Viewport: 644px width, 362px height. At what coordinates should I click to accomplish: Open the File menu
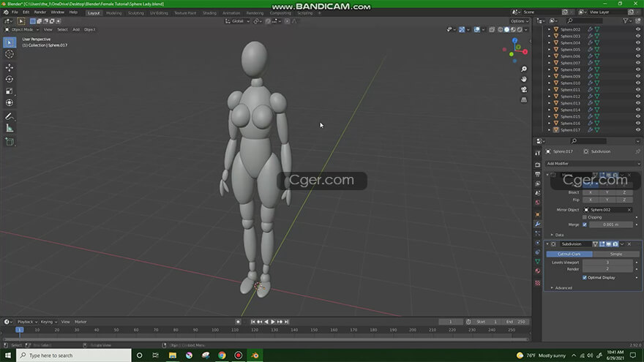15,12
